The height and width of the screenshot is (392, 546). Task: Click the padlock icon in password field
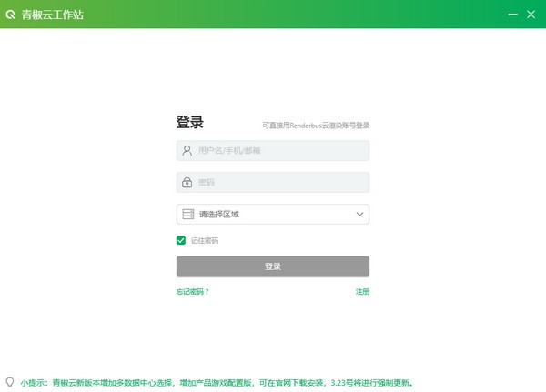click(x=187, y=182)
